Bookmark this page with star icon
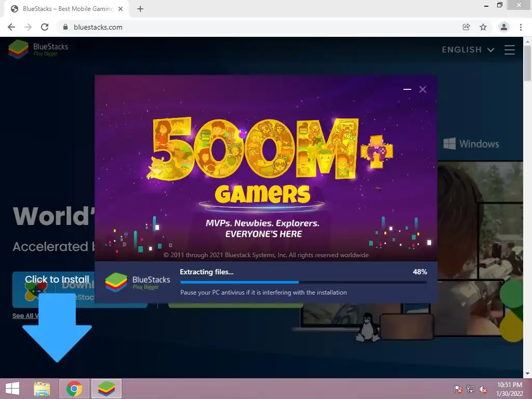Screen dimensions: 532x399 [x=483, y=27]
